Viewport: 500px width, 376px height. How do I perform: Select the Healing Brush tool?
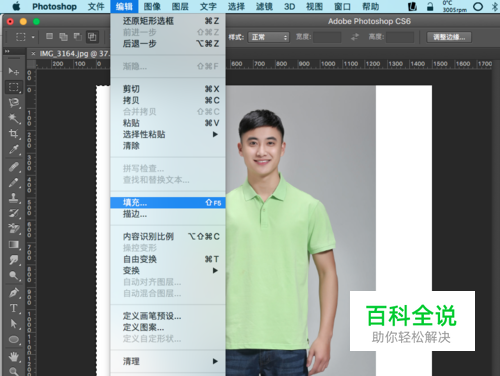pos(14,166)
